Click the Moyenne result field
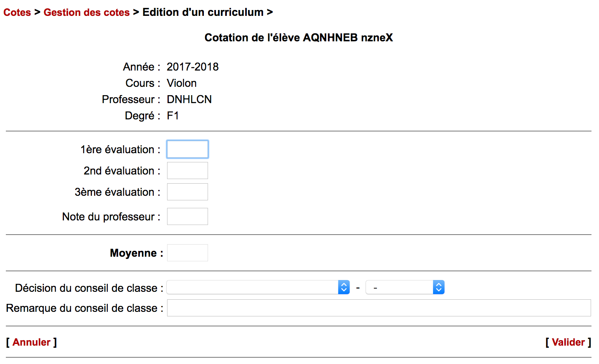This screenshot has height=364, width=599. click(x=187, y=253)
